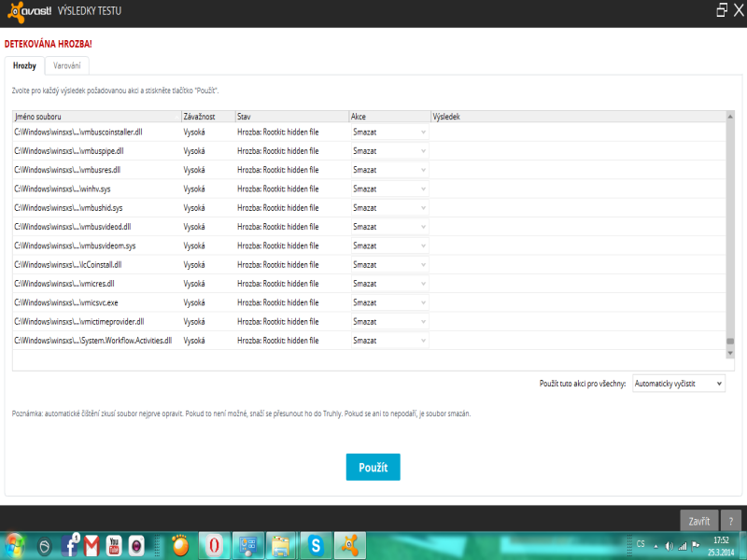
Task: Click the camera app taskbar shortcut
Action: (136, 546)
